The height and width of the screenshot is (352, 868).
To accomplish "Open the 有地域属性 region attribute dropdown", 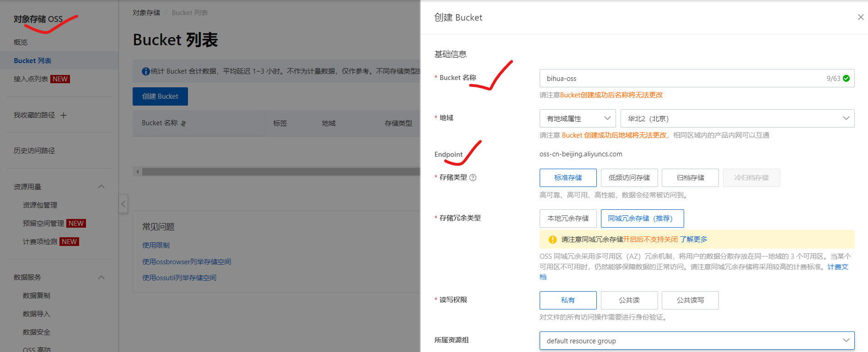I will (578, 118).
